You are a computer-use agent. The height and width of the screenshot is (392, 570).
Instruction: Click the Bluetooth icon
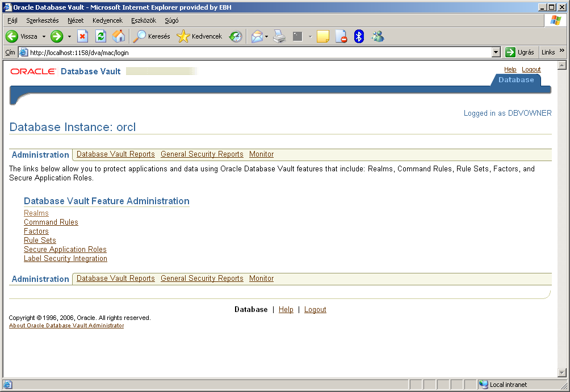click(359, 36)
